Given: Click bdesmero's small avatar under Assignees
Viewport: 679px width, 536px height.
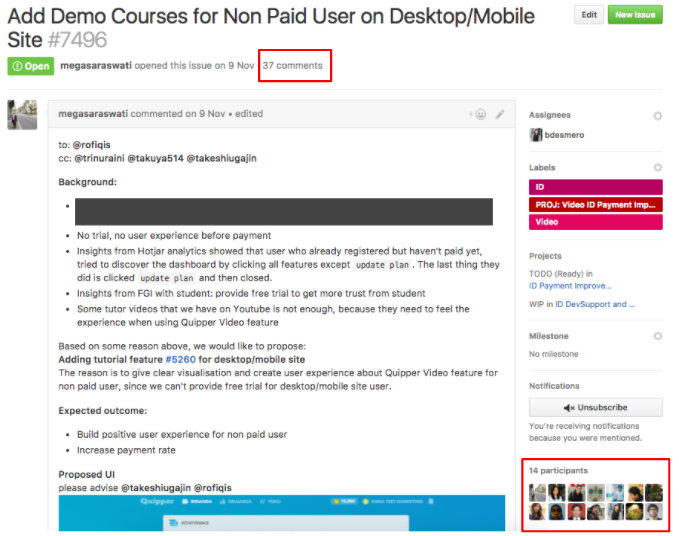Looking at the screenshot, I should [536, 135].
